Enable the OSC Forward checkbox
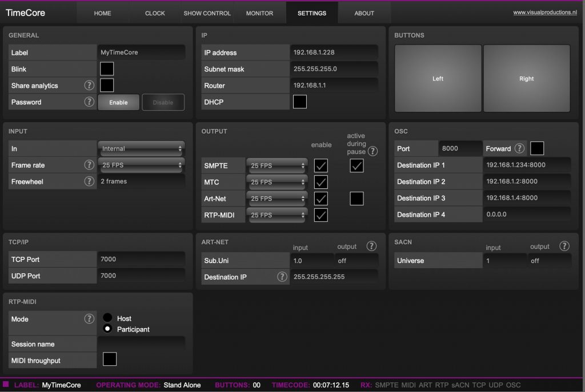This screenshot has height=392, width=585. pos(537,148)
